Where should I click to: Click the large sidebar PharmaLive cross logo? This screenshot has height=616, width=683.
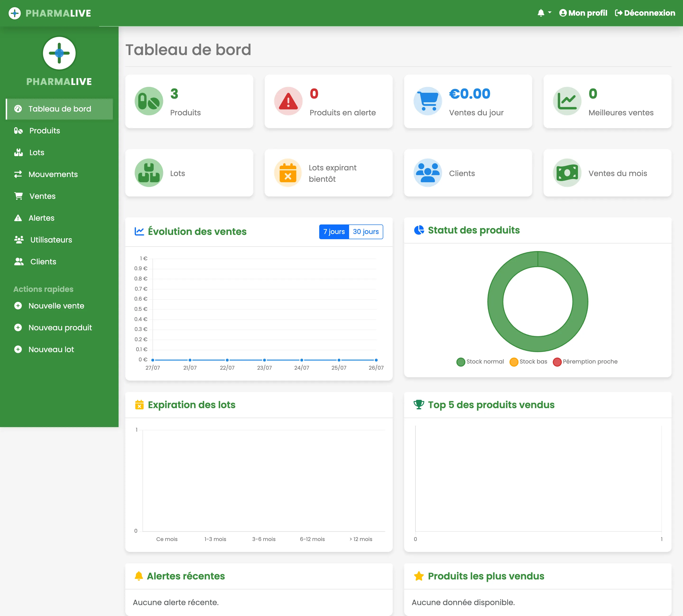(x=59, y=53)
